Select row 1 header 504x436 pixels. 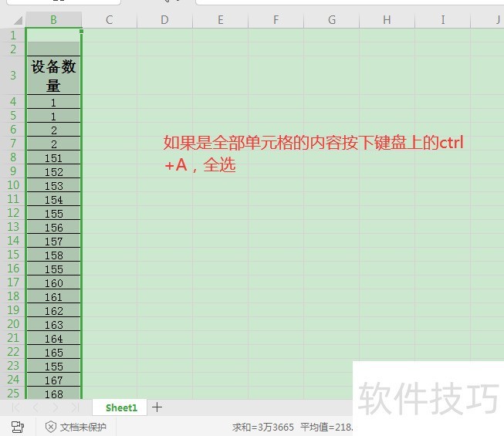(13, 35)
